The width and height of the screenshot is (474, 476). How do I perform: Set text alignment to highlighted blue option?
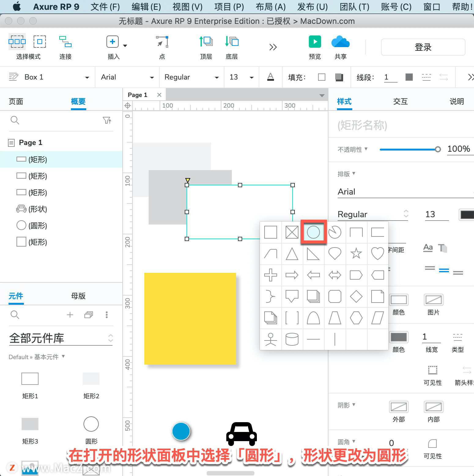(444, 270)
